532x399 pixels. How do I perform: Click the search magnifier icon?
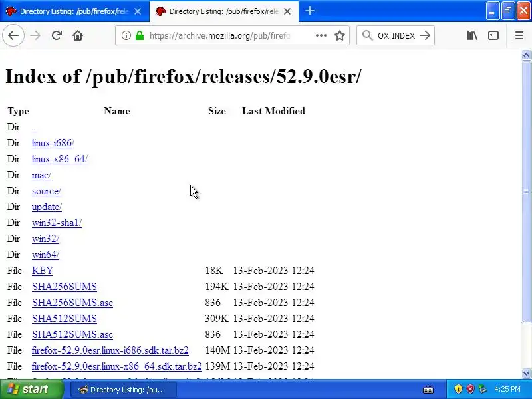(x=367, y=35)
